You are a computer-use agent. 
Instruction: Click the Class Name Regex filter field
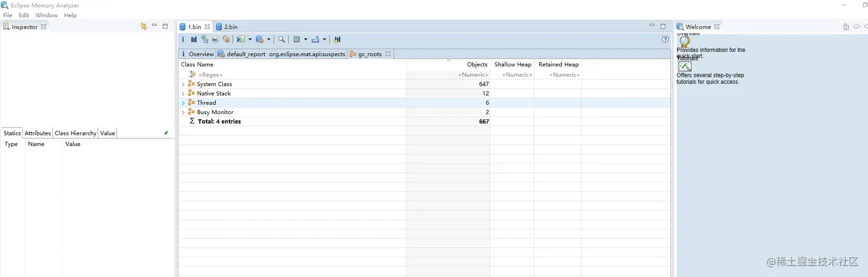click(x=292, y=75)
